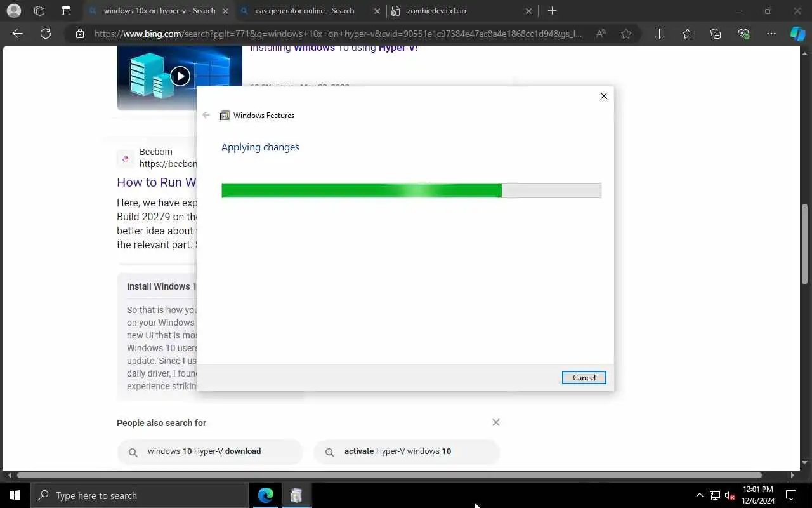Screen dimensions: 812x508
Task: View site information lock icon
Action: pos(79,34)
